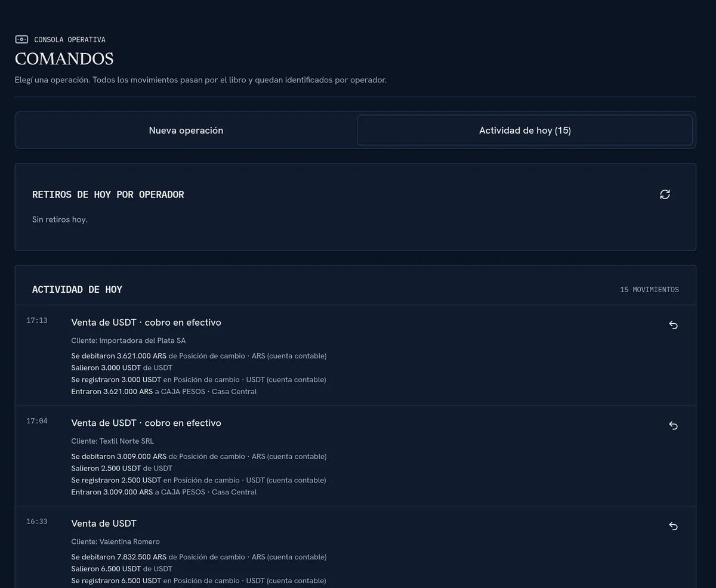716x588 pixels.
Task: Click the 'Salieron 2.500 USDT' line
Action: pos(122,469)
